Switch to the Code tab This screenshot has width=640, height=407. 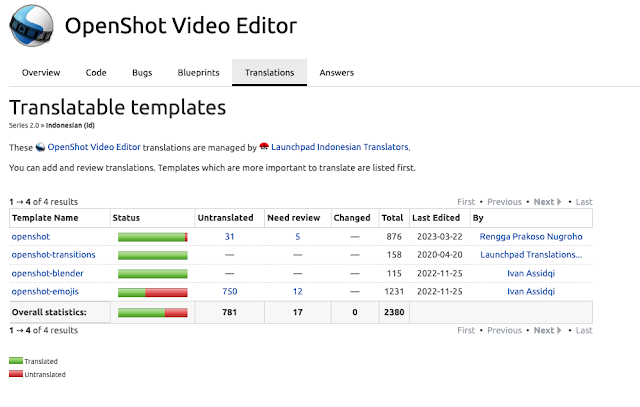click(96, 73)
